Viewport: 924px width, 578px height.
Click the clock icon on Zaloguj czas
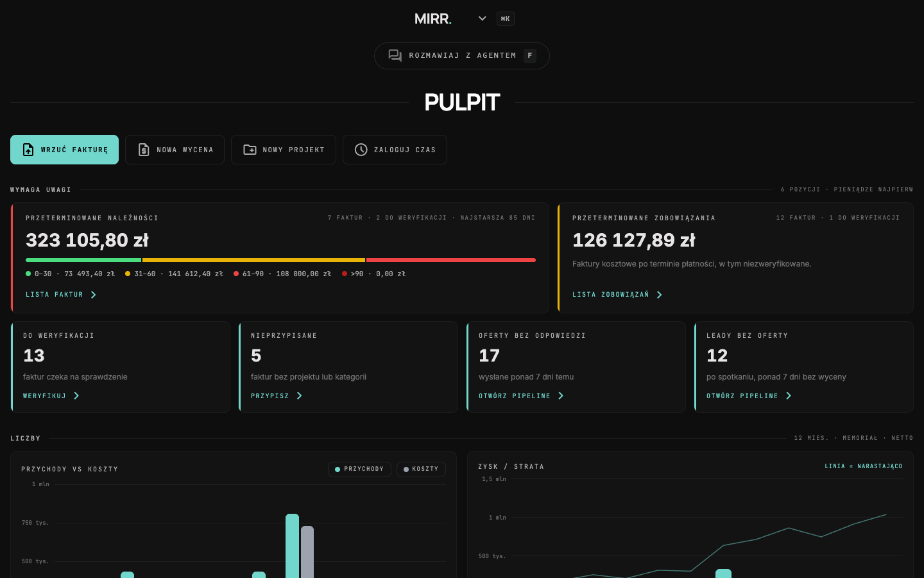[361, 150]
